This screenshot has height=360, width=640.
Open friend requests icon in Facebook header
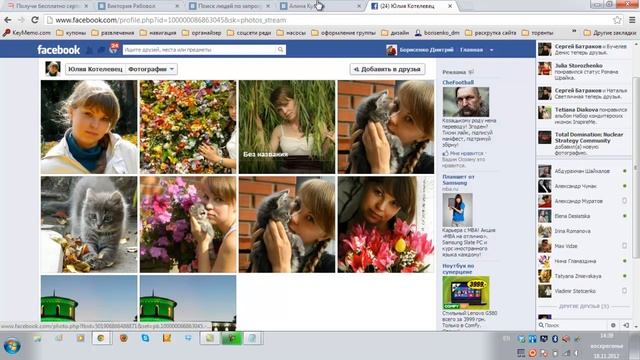[90, 50]
